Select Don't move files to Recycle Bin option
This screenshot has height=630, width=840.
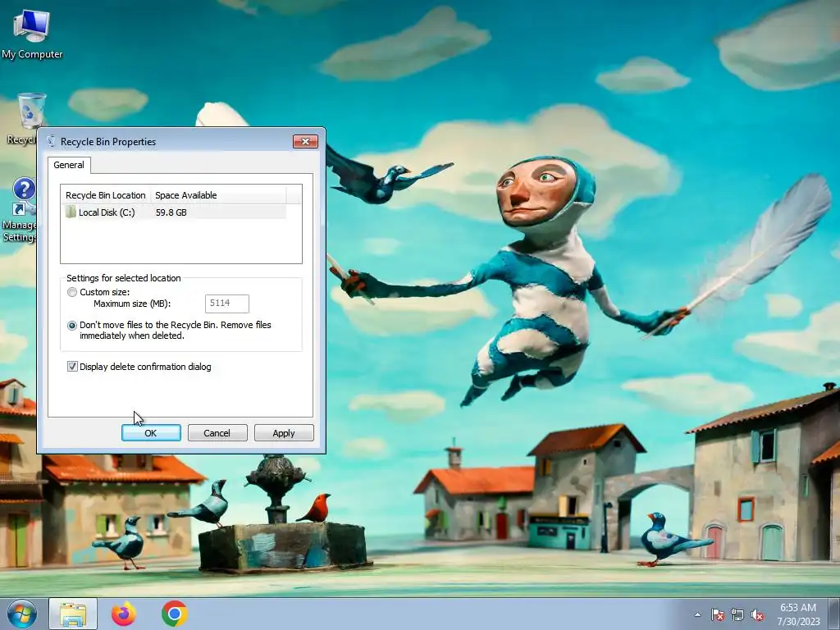point(72,325)
